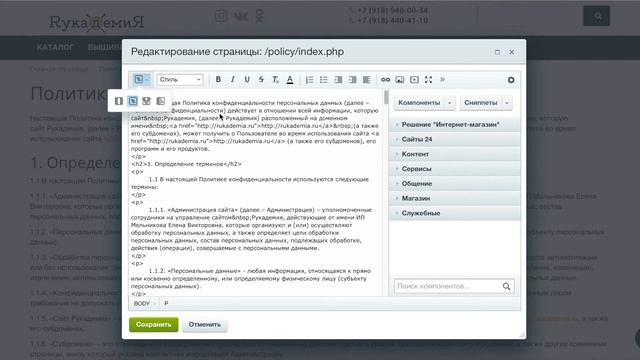Expand the Служебные group
Viewport: 640px width, 360px height.
[455, 213]
